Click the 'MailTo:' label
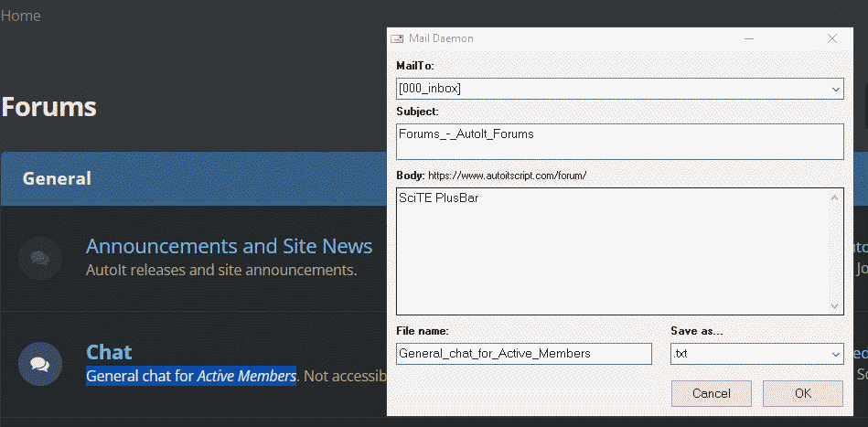This screenshot has height=427, width=868. coord(415,66)
